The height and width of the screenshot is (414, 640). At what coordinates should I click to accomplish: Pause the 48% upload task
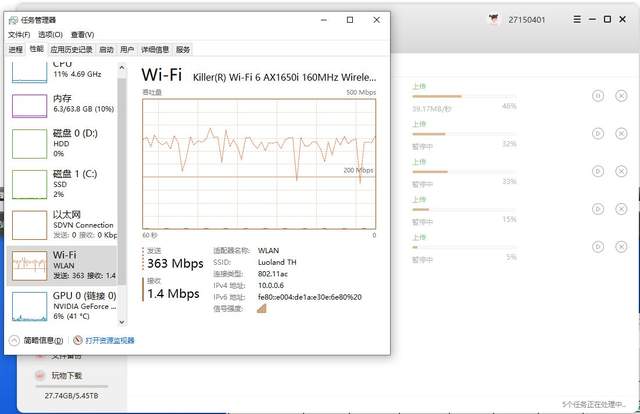pyautogui.click(x=598, y=96)
